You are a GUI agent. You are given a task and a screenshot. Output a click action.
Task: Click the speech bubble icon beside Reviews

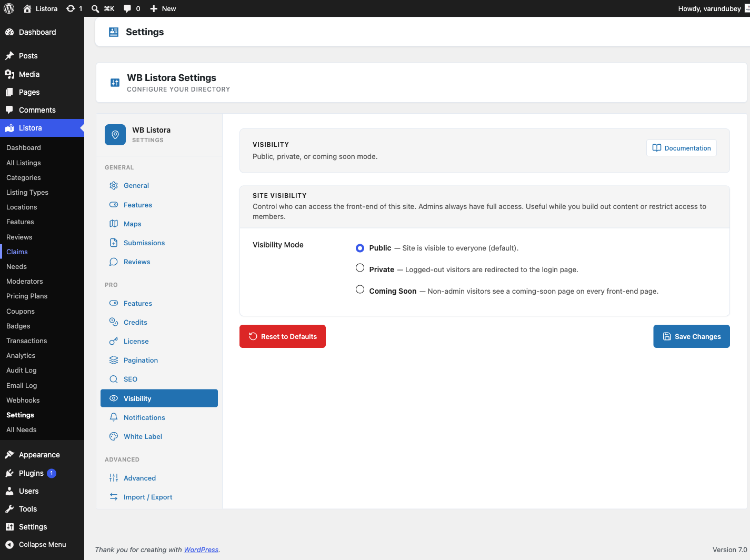(x=114, y=262)
